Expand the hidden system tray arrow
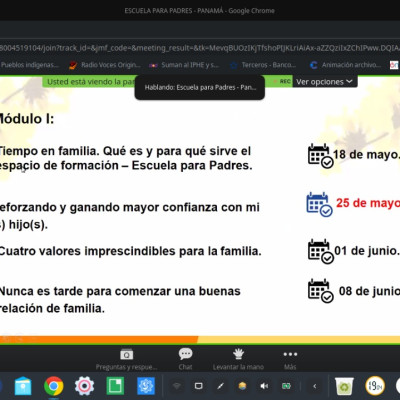The height and width of the screenshot is (400, 400). (x=315, y=386)
